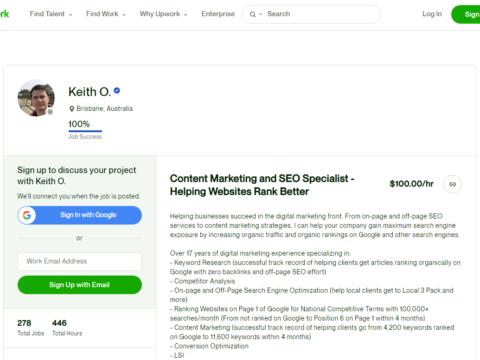Click the Google G logo icon
The width and height of the screenshot is (480, 360).
point(27,215)
